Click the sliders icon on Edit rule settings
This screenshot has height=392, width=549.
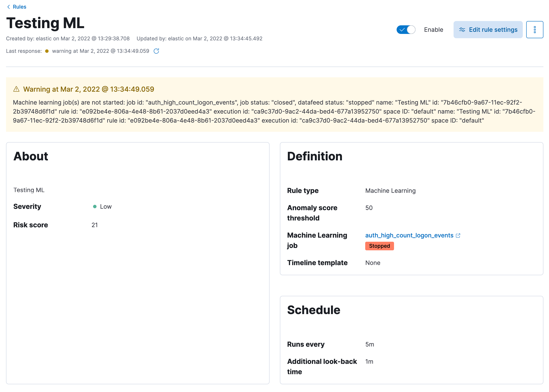coord(462,29)
